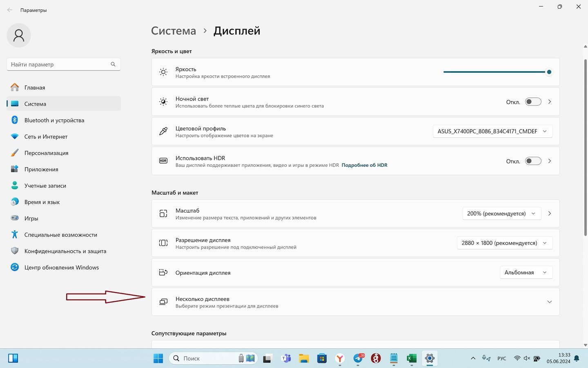Click the Масштаб и макет heading

pos(175,193)
